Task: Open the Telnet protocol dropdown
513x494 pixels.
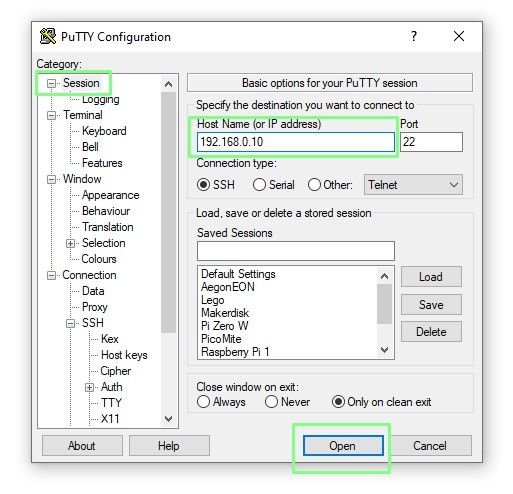Action: (x=413, y=185)
